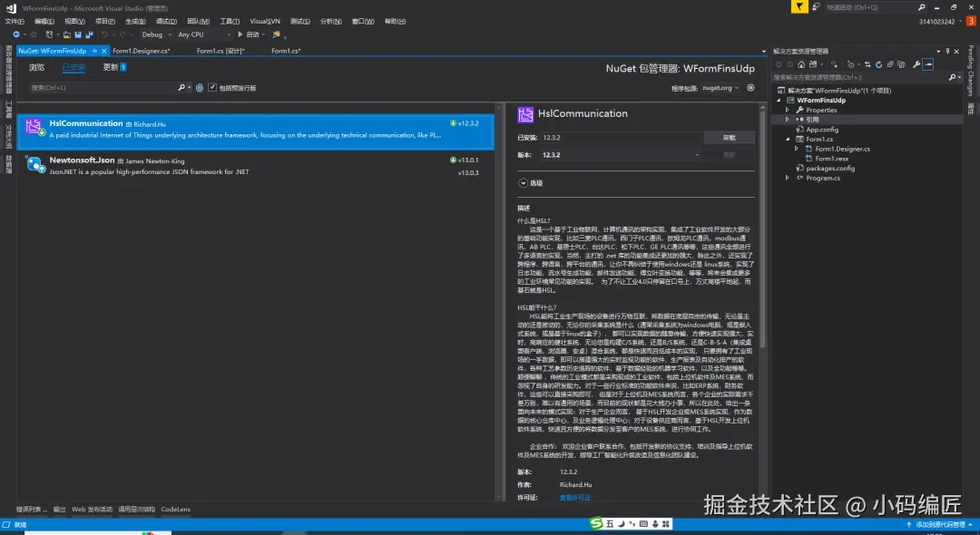The image size is (980, 535).
Task: Select the Newtonsoft.Json package row
Action: (255, 165)
